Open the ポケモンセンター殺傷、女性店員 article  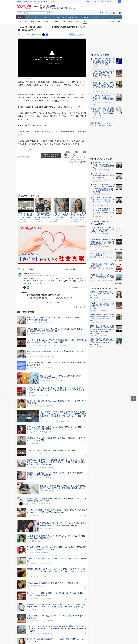point(57,594)
